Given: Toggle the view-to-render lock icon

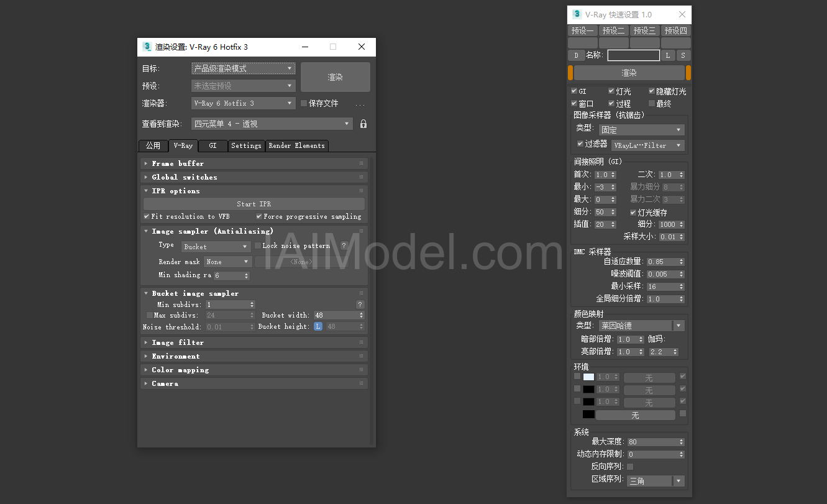Looking at the screenshot, I should pyautogui.click(x=363, y=124).
